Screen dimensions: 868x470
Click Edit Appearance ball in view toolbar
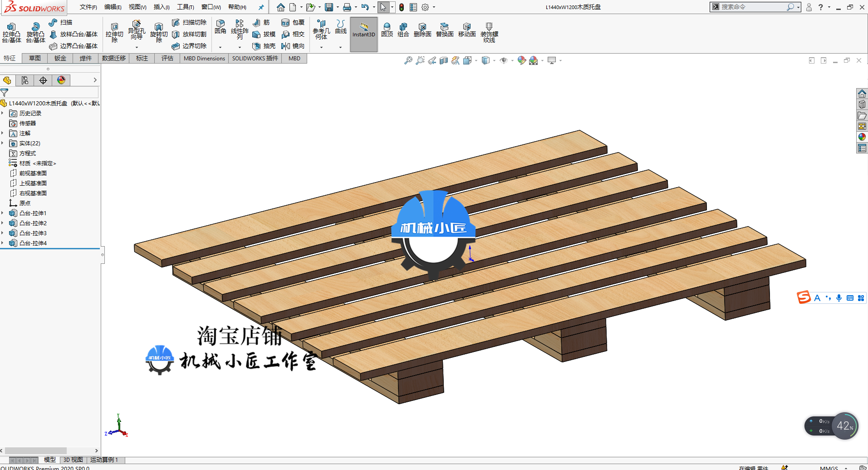tap(522, 60)
